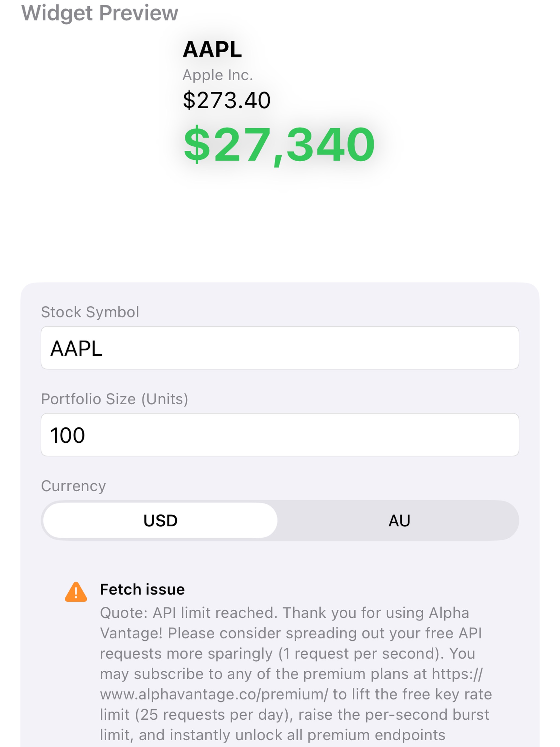Screen dimensions: 560x747
Task: Tap the green $27,340 portfolio value
Action: [x=279, y=147]
